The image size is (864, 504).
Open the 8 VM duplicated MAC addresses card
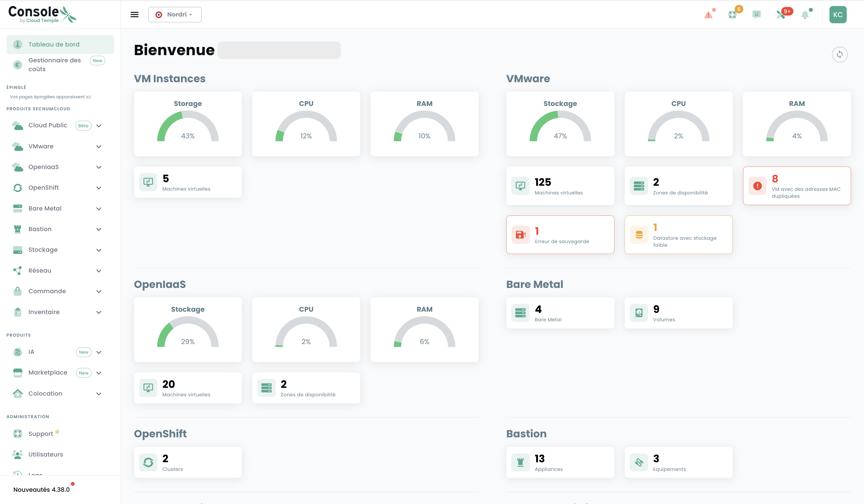click(x=797, y=186)
